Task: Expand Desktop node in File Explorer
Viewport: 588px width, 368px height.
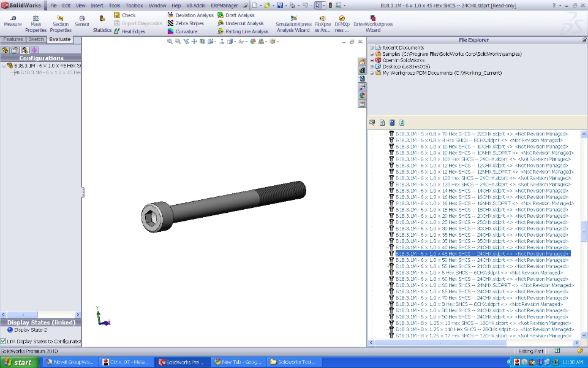Action: [x=372, y=66]
